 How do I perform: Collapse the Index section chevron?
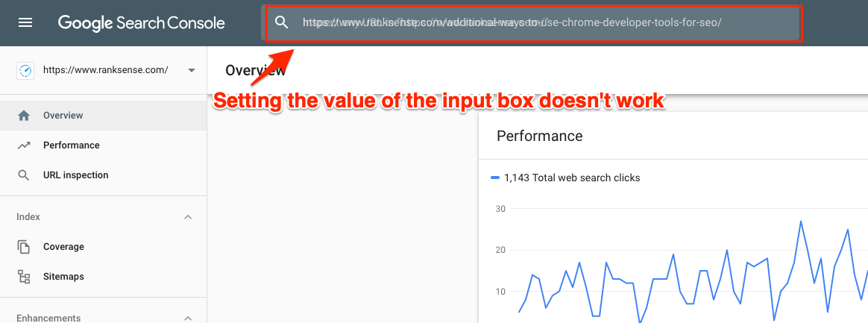coord(188,217)
